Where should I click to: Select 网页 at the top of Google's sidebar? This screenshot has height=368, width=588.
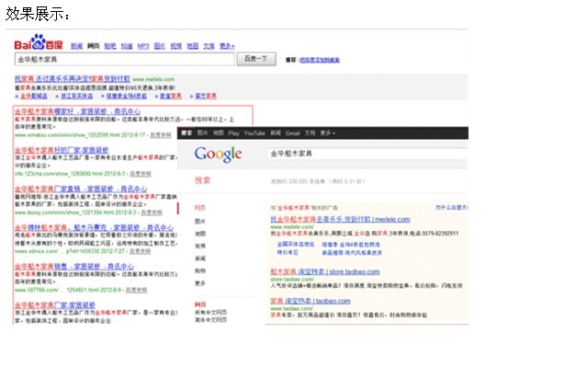200,208
